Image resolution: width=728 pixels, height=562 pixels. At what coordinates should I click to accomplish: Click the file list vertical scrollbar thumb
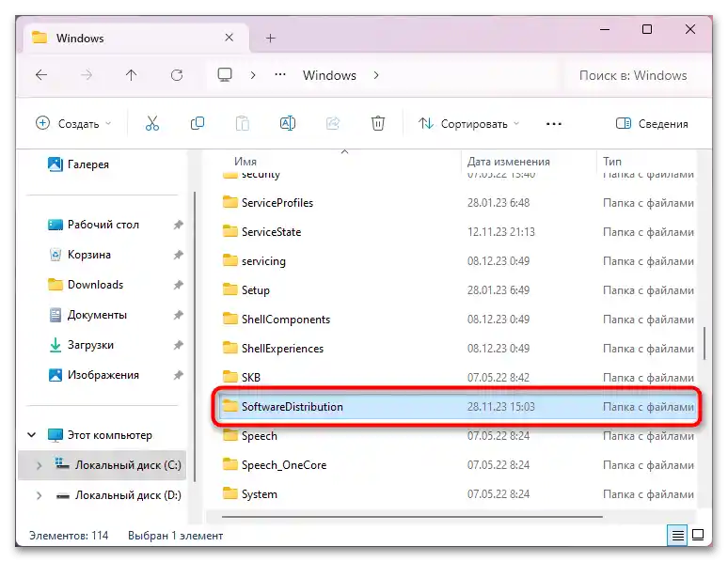704,343
